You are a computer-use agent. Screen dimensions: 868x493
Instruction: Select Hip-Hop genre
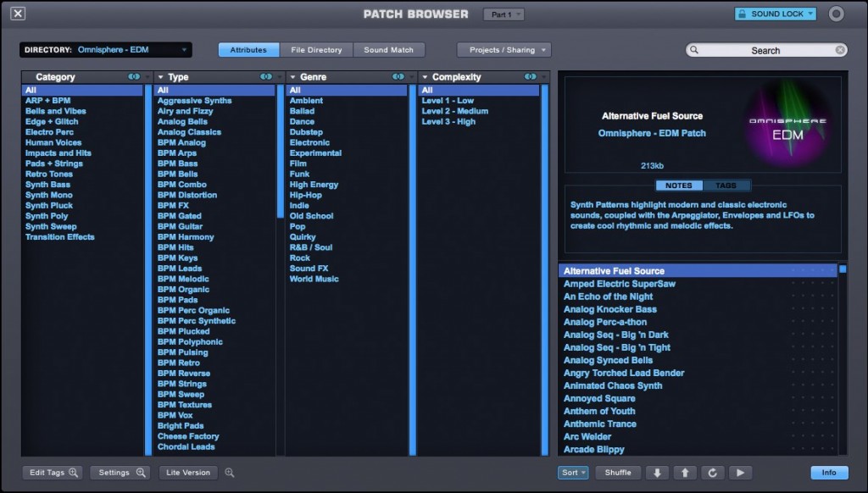(x=305, y=195)
